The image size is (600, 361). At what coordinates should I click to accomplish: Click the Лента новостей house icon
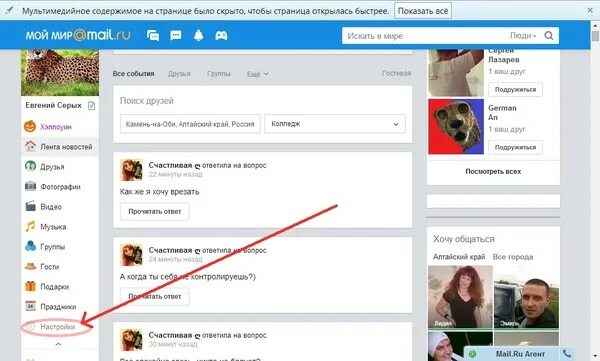(x=30, y=146)
